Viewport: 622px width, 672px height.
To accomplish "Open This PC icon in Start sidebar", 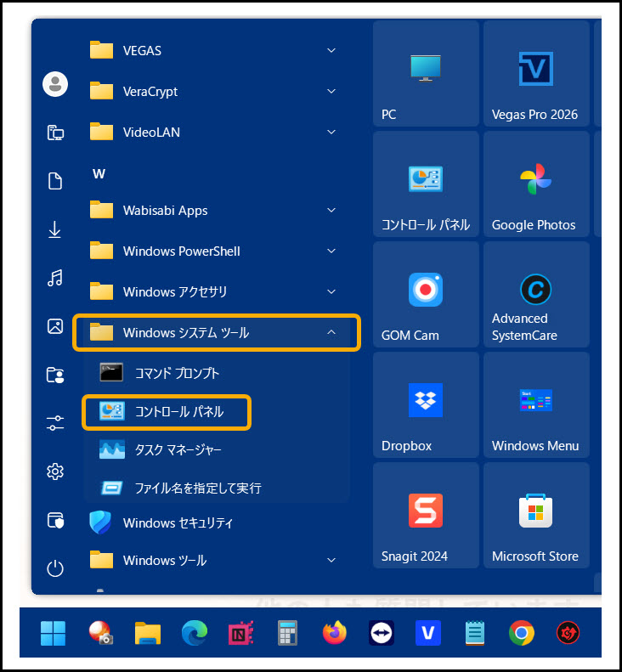I will pos(55,133).
